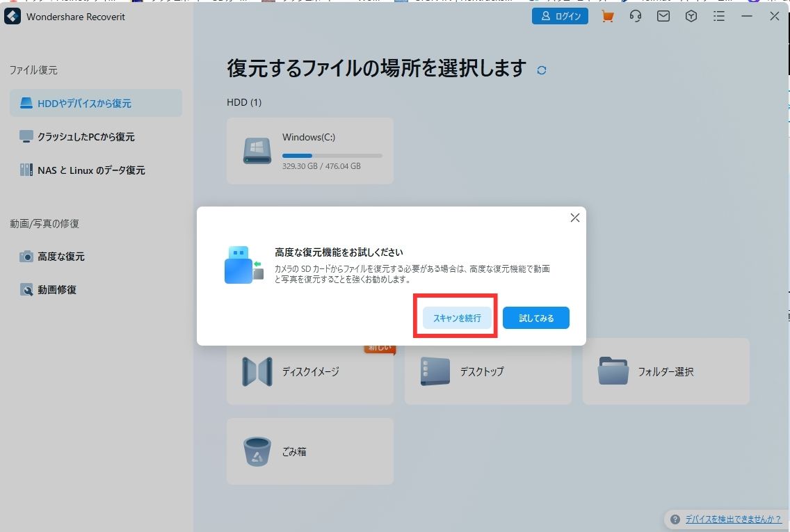Click the refresh icon beside the heading
Image resolution: width=790 pixels, height=532 pixels.
pos(542,70)
